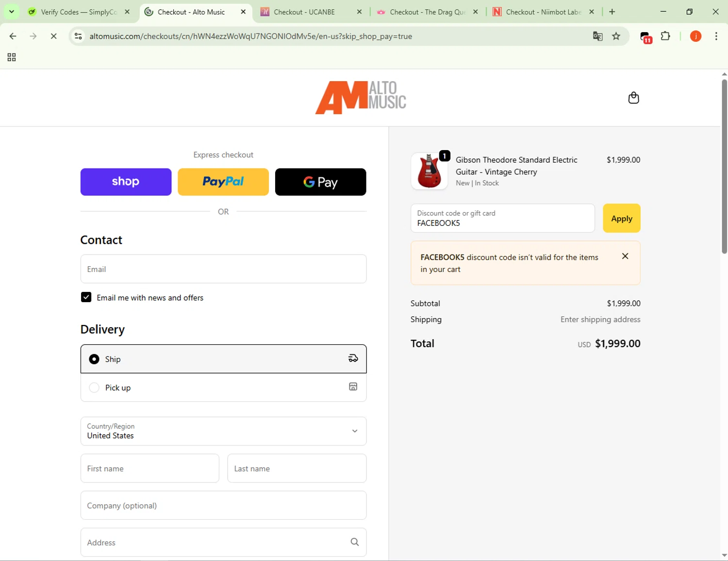Close the Verify Codes — SimplyCodes tab
The height and width of the screenshot is (561, 728).
(x=127, y=12)
